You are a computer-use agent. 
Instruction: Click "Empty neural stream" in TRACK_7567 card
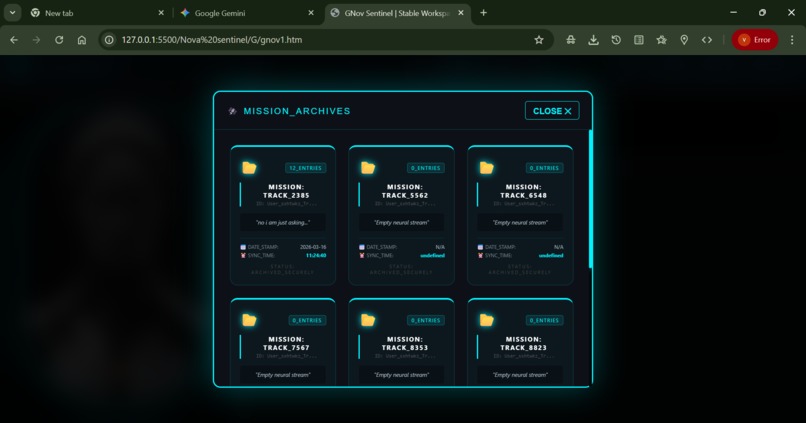283,375
